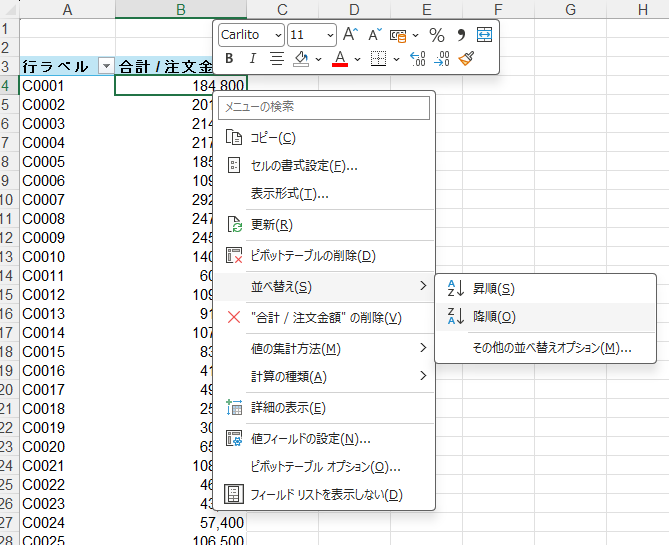Apply accounting number format icon
This screenshot has width=669, height=545.
pyautogui.click(x=398, y=35)
